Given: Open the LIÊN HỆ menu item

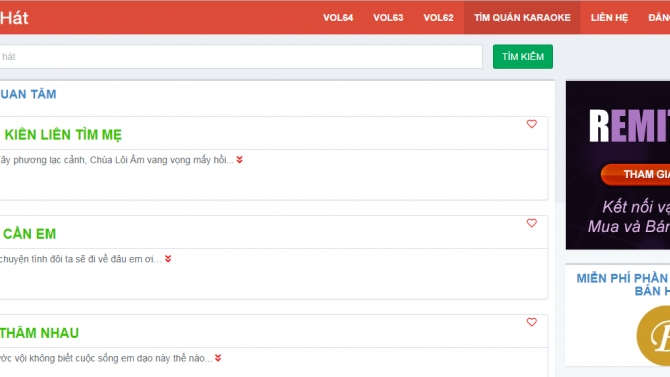Looking at the screenshot, I should pyautogui.click(x=609, y=18).
